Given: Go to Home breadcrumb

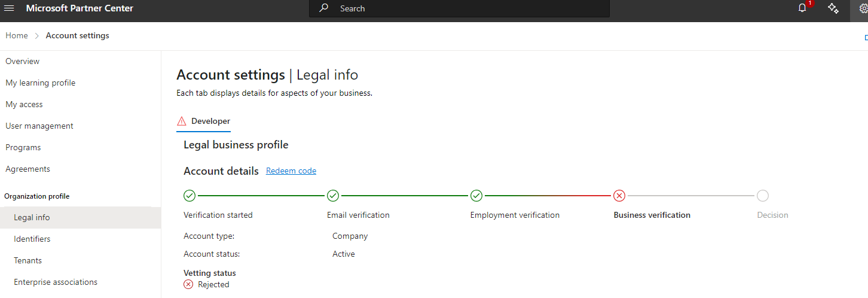Looking at the screenshot, I should [x=17, y=35].
